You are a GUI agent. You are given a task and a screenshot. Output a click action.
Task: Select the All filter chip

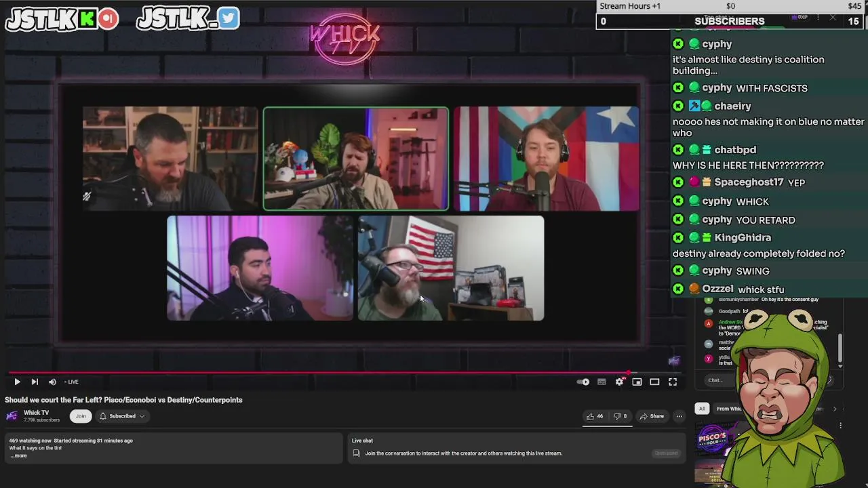(702, 409)
